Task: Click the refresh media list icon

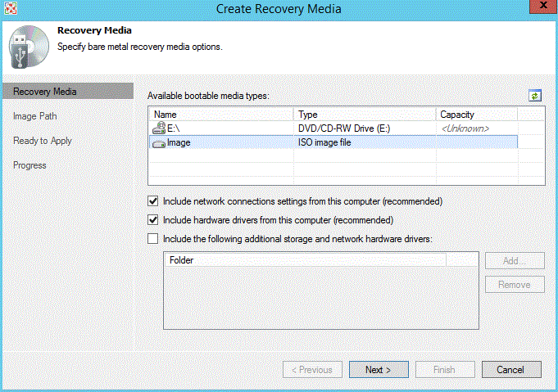Action: (535, 96)
